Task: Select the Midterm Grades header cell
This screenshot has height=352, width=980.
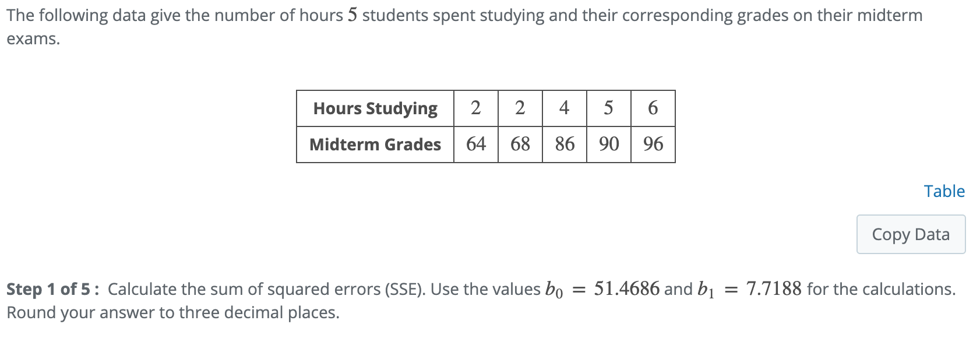Action: point(375,144)
